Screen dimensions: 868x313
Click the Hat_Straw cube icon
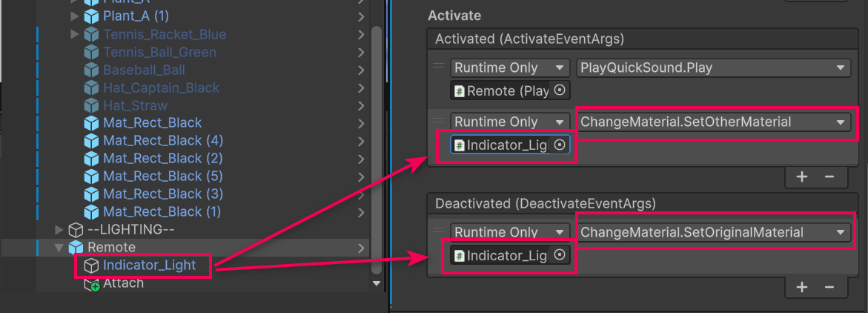pyautogui.click(x=91, y=105)
